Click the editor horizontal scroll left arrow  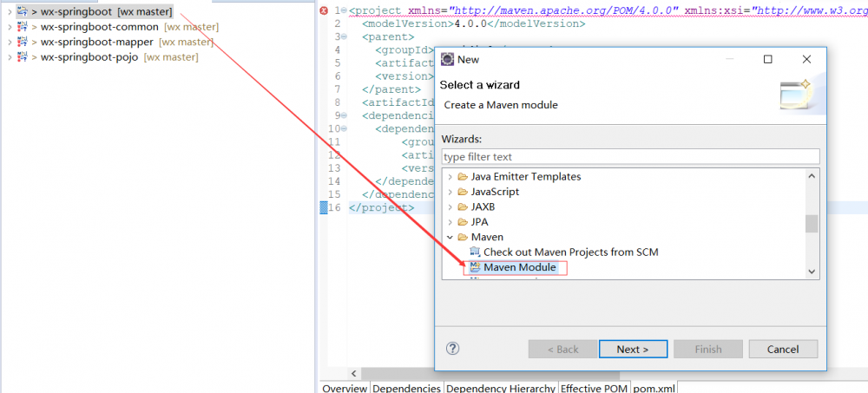[354, 374]
